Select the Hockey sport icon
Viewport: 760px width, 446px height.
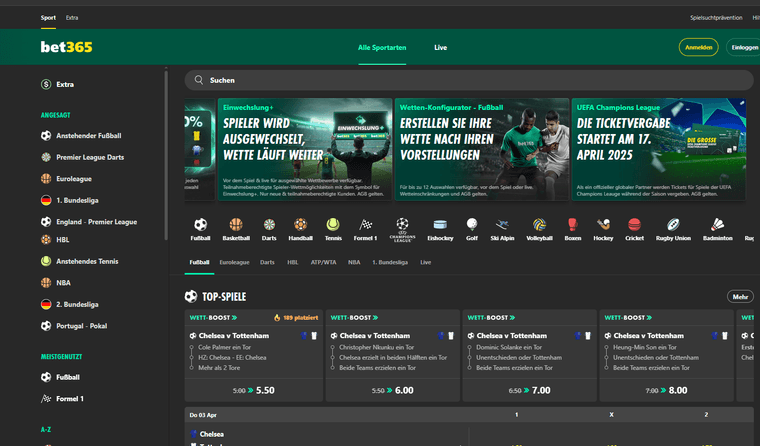(603, 225)
